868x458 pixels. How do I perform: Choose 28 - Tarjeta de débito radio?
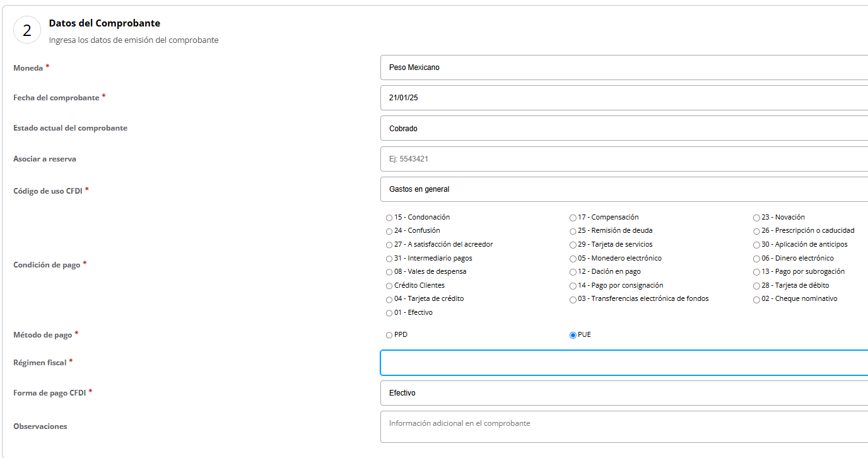pos(756,286)
